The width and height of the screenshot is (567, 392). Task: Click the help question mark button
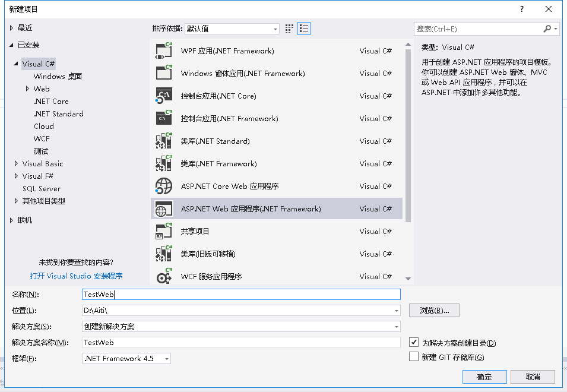[x=521, y=9]
